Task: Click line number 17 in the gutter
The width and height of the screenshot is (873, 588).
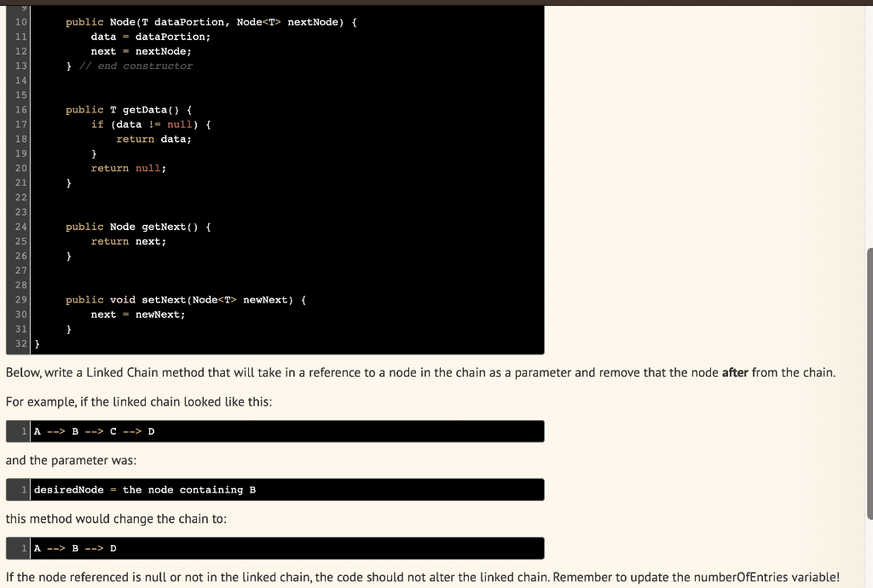Action: tap(20, 124)
